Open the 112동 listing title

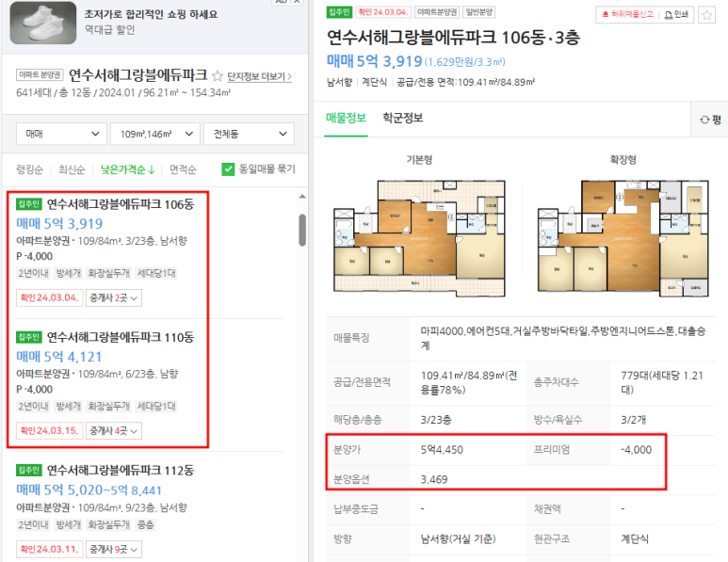tap(121, 470)
